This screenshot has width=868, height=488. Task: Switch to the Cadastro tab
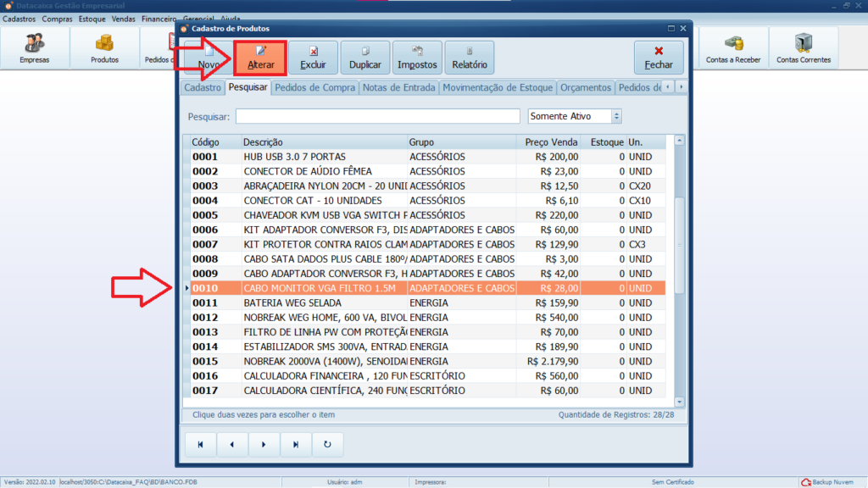pos(203,86)
